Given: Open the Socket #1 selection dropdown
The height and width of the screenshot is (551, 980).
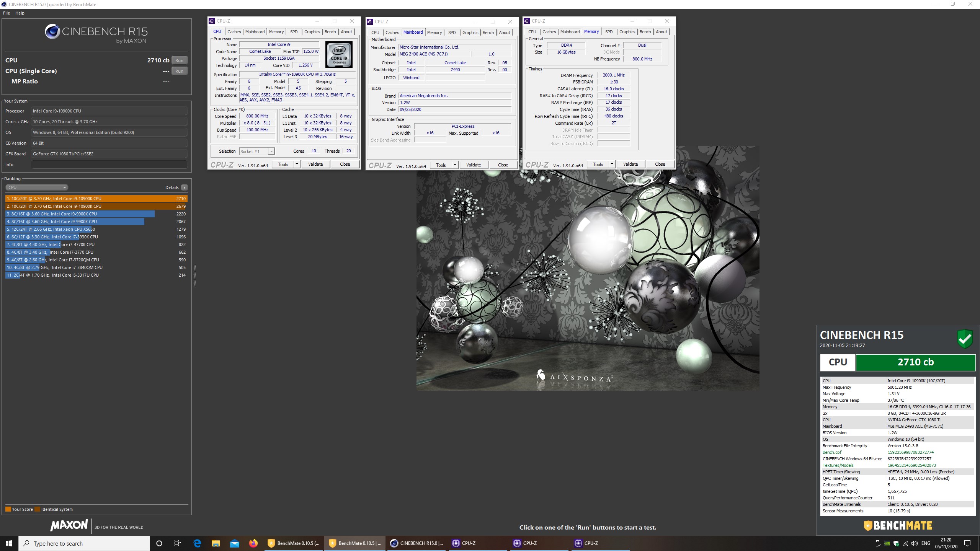Looking at the screenshot, I should (x=257, y=152).
